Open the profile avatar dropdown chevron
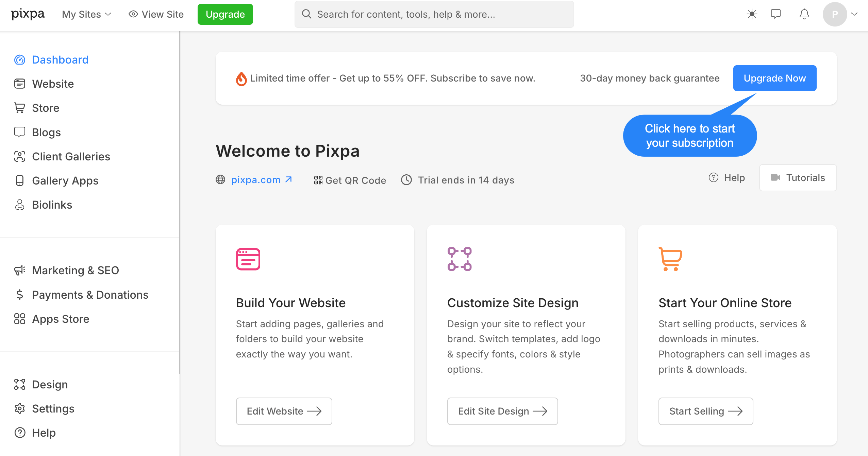Screen dimensions: 868x456 (x=854, y=14)
